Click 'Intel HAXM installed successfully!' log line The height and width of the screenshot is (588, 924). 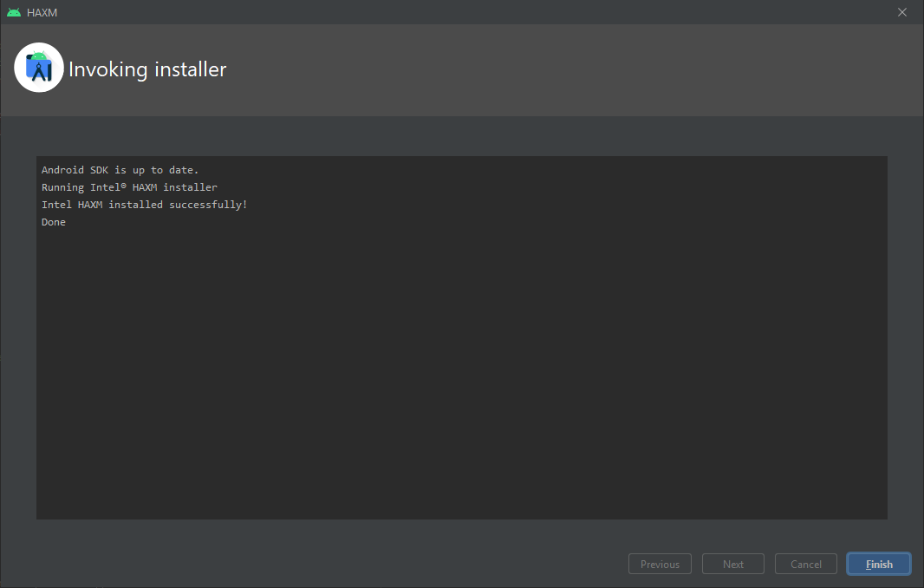click(145, 205)
